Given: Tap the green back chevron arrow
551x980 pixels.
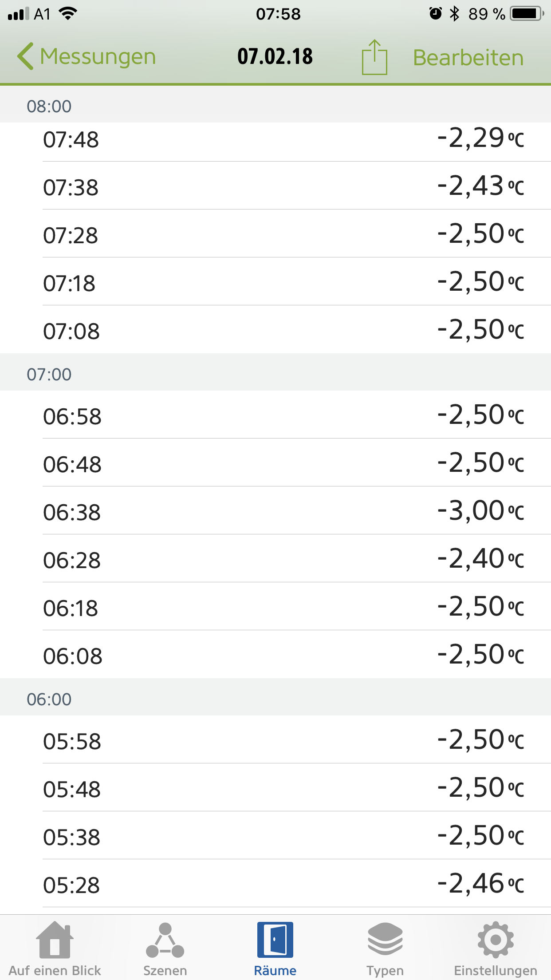Looking at the screenshot, I should [25, 56].
